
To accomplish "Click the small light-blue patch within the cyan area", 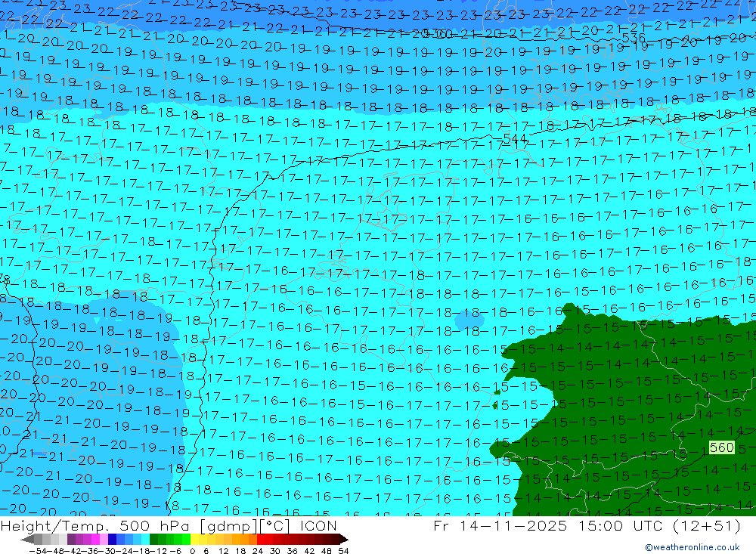I will coord(469,319).
